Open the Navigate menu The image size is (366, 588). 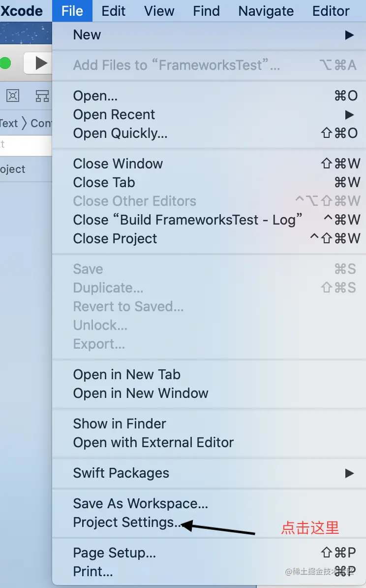tap(266, 11)
